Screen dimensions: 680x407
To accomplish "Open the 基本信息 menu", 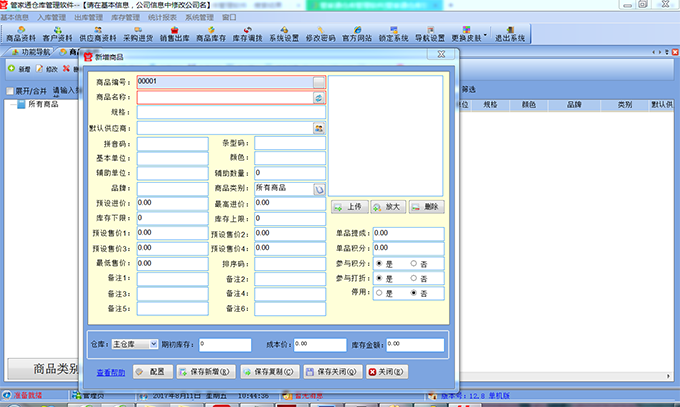I will click(14, 17).
